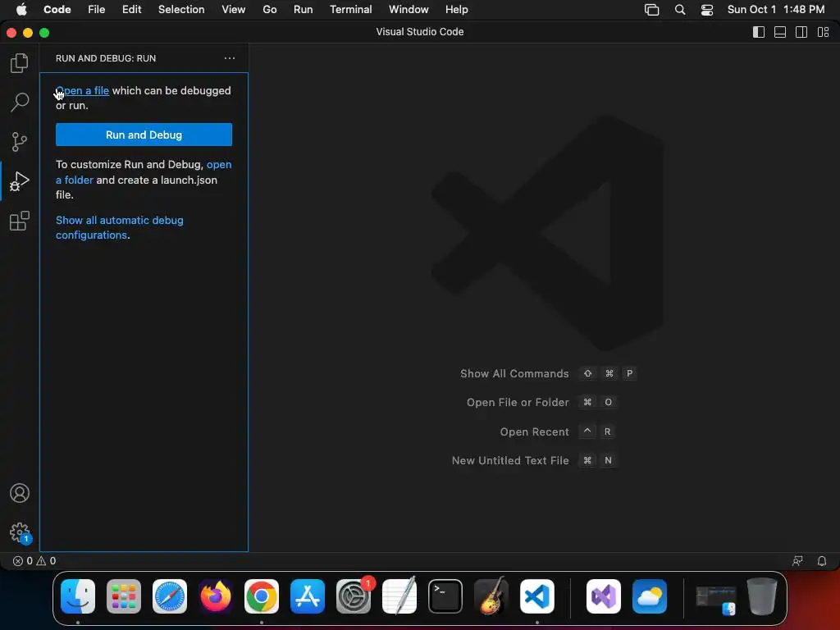The width and height of the screenshot is (840, 630).
Task: Open the Manage gear icon
Action: 20,532
